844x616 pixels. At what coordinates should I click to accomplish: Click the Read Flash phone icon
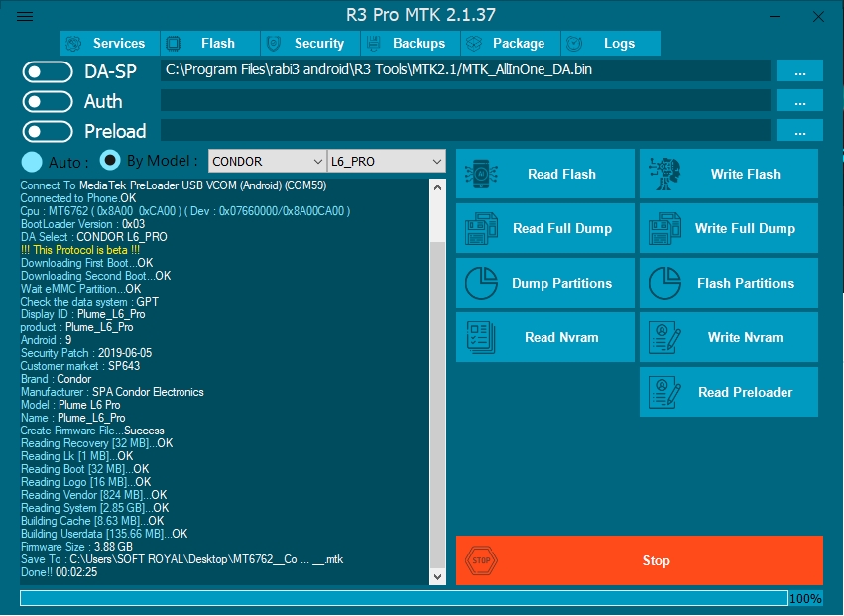[x=482, y=174]
